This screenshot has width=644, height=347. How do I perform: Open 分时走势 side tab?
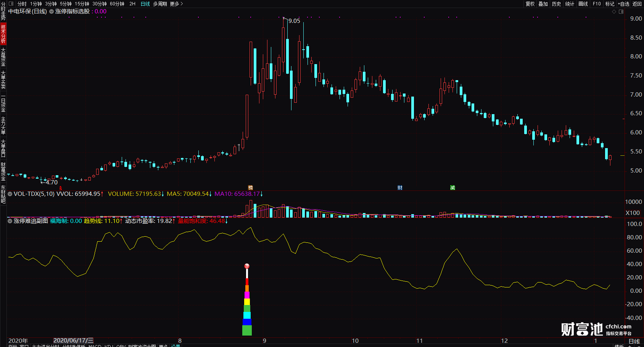(x=3, y=11)
